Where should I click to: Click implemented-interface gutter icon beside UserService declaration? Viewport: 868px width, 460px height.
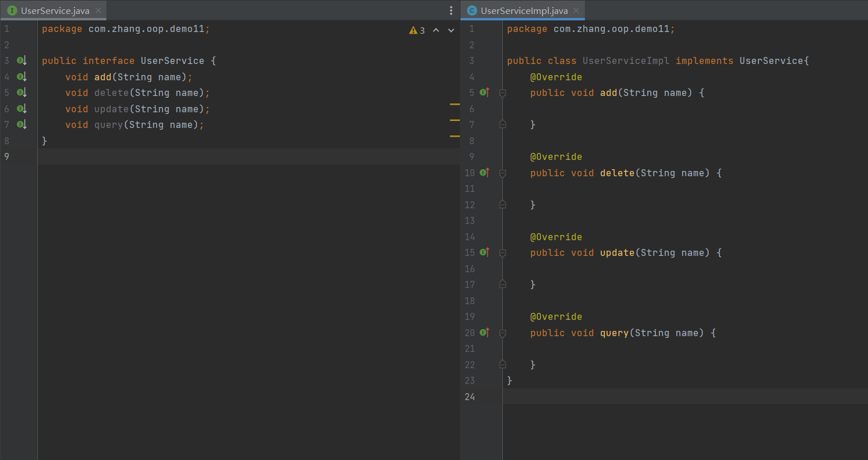[22, 60]
